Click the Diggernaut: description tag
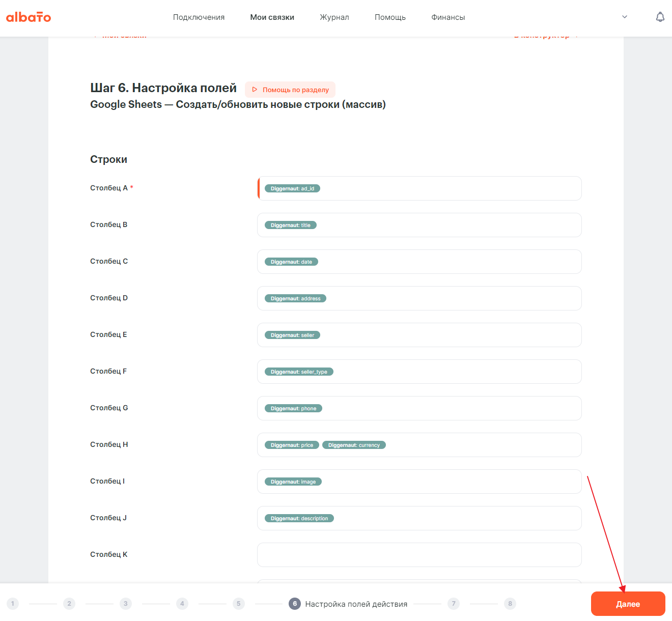Screen dimensions: 672x621 299,519
